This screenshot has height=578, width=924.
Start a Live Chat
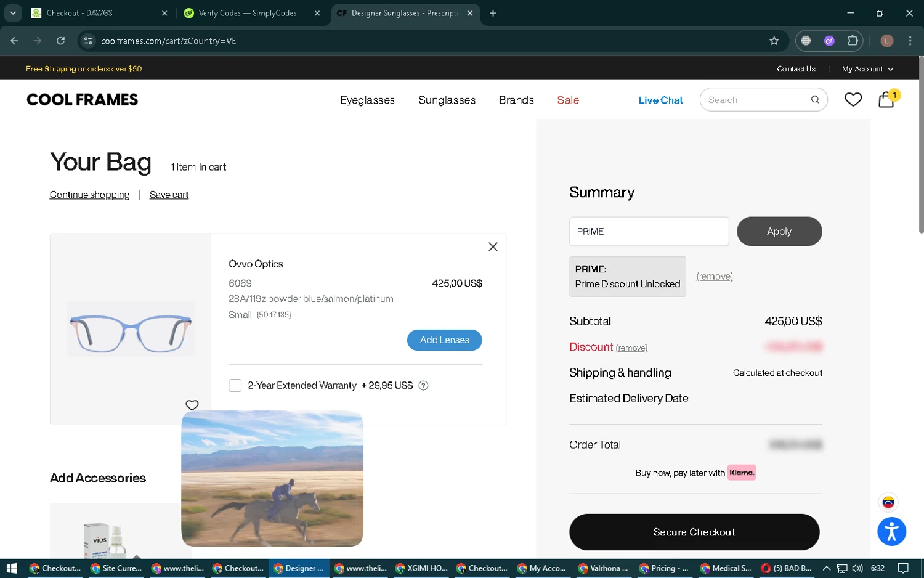[660, 100]
